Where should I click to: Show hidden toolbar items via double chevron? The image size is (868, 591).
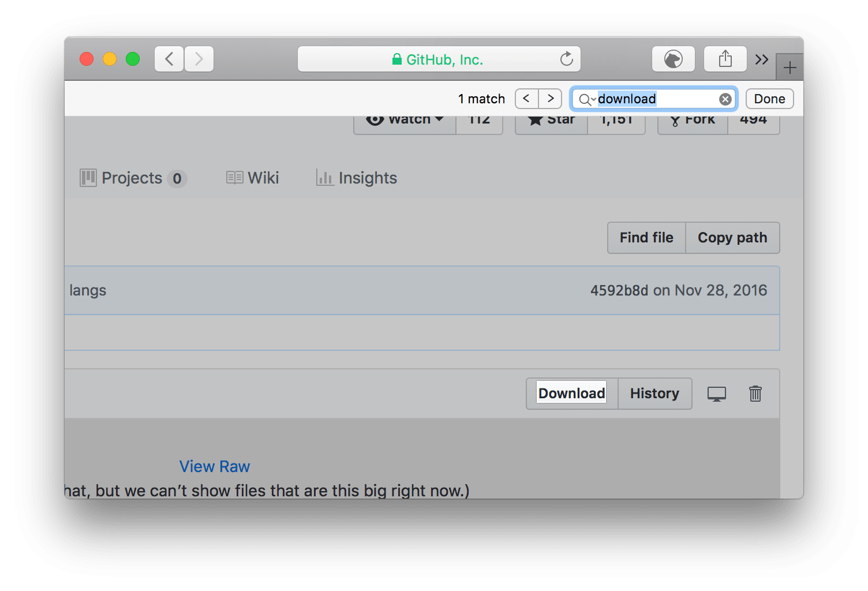[x=762, y=59]
